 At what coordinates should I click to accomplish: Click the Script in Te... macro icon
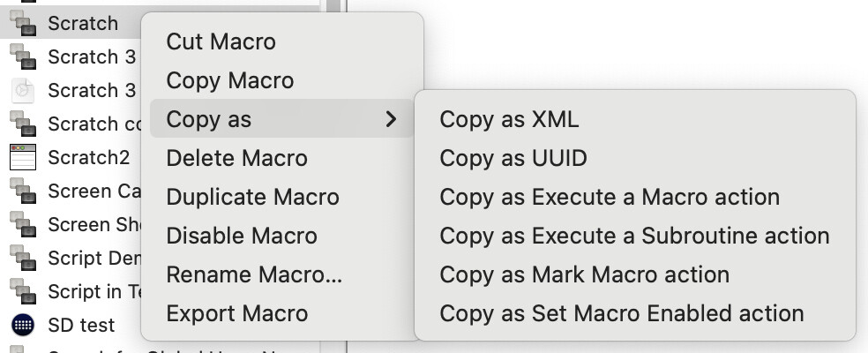23,291
